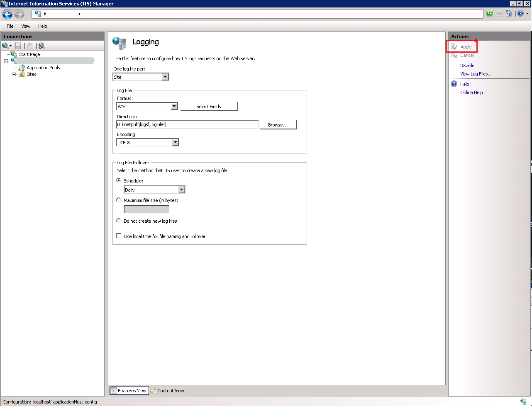Click the Browse... button
The height and width of the screenshot is (406, 532).
click(x=278, y=125)
